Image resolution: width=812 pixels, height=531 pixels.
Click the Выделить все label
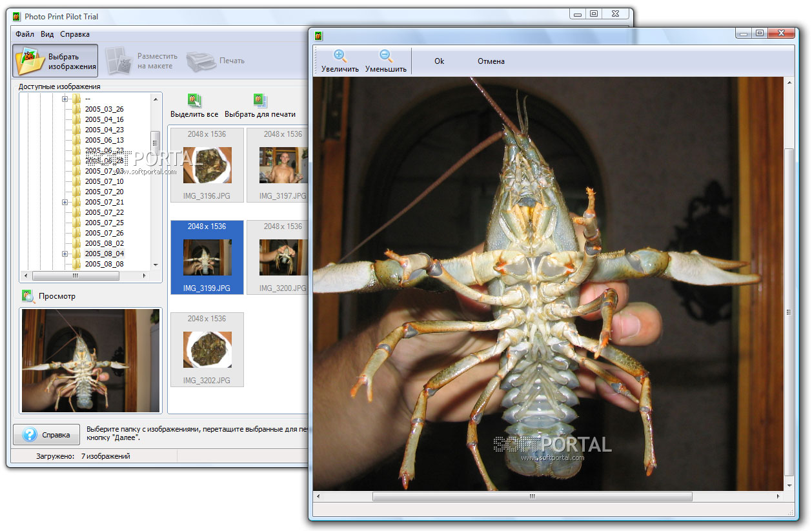click(x=194, y=114)
